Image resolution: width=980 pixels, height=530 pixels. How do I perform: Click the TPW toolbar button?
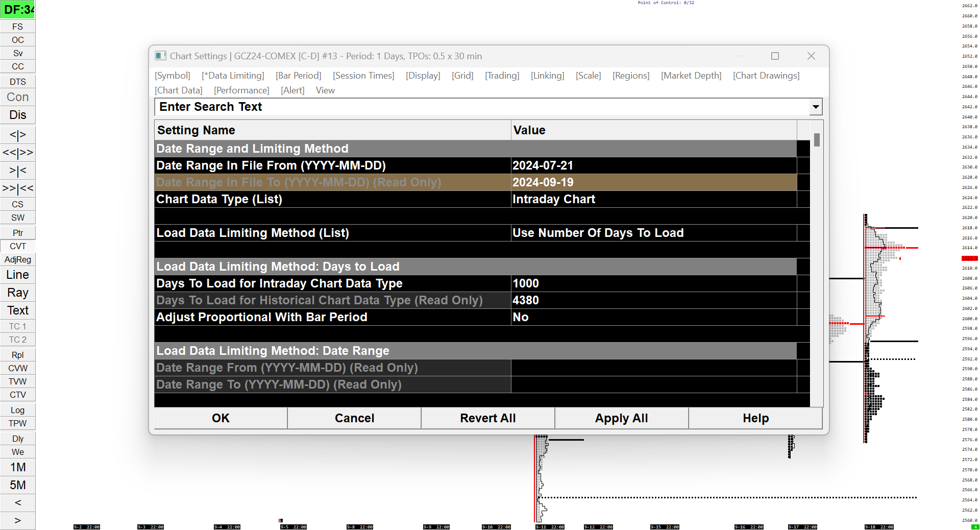tap(17, 423)
